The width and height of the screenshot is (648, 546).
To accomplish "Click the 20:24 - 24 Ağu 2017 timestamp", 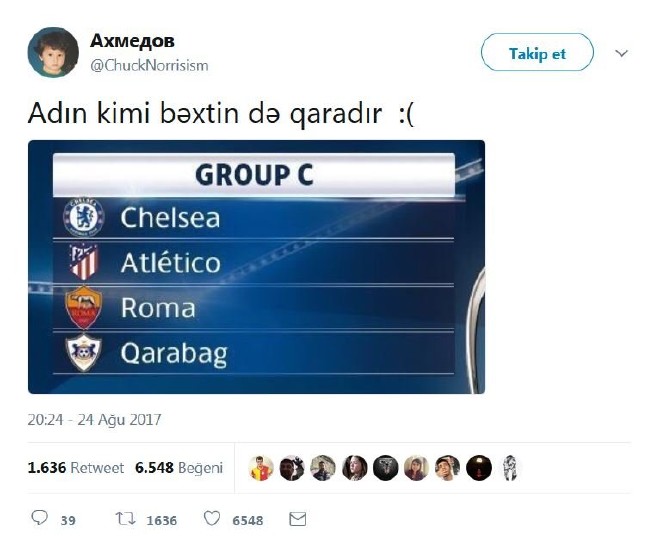I will (x=94, y=420).
